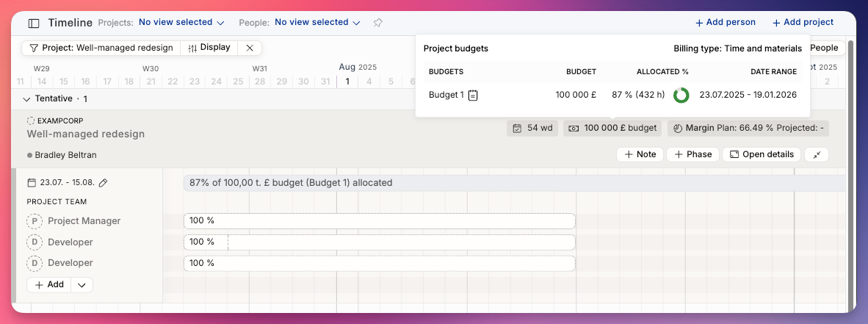Image resolution: width=868 pixels, height=324 pixels.
Task: Open the Projects view dropdown
Action: pos(181,23)
